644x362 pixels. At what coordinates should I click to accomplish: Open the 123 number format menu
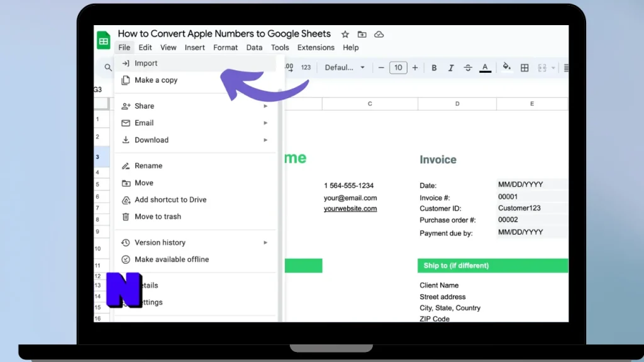[x=306, y=67]
